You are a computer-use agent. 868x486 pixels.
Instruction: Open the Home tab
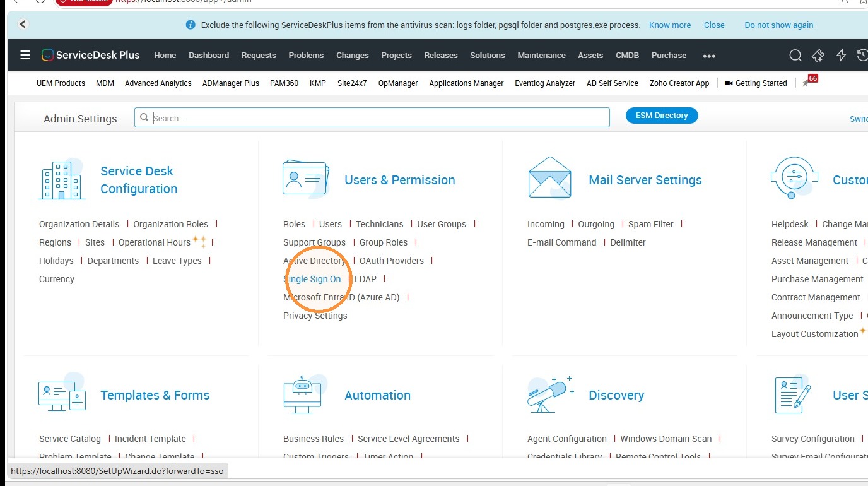pyautogui.click(x=165, y=56)
